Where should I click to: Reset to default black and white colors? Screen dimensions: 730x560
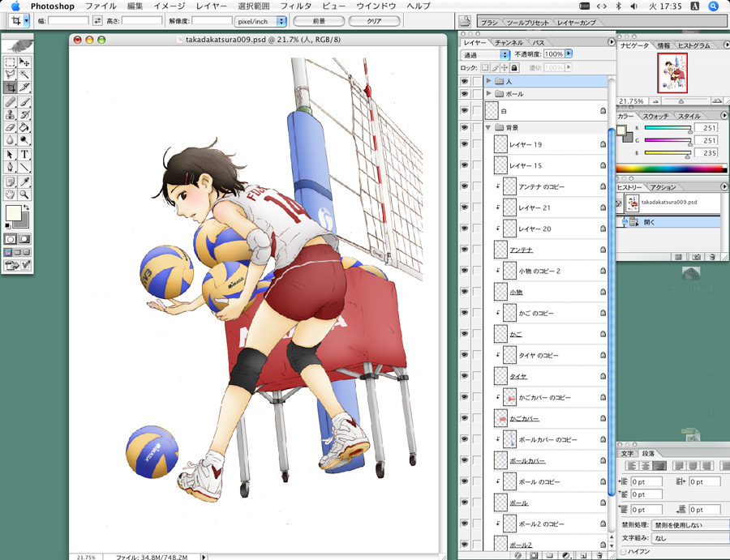[x=7, y=226]
